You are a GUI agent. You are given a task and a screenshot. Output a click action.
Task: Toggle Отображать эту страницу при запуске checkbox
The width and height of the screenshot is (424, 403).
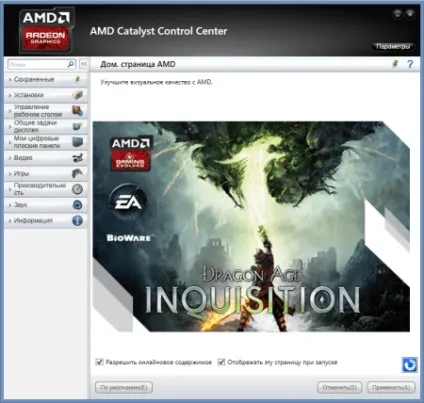pos(221,362)
